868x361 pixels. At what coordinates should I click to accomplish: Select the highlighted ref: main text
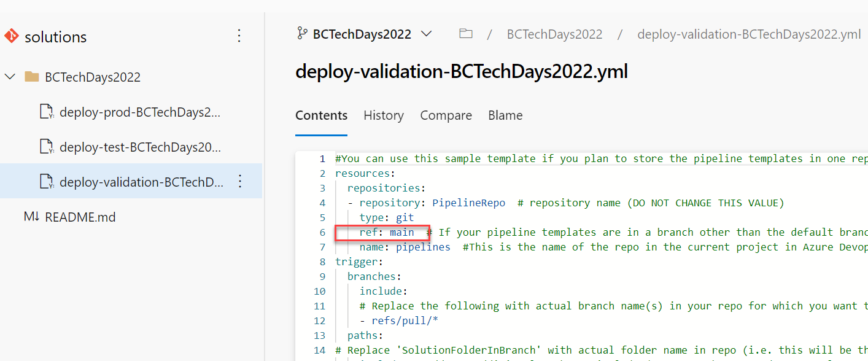384,232
